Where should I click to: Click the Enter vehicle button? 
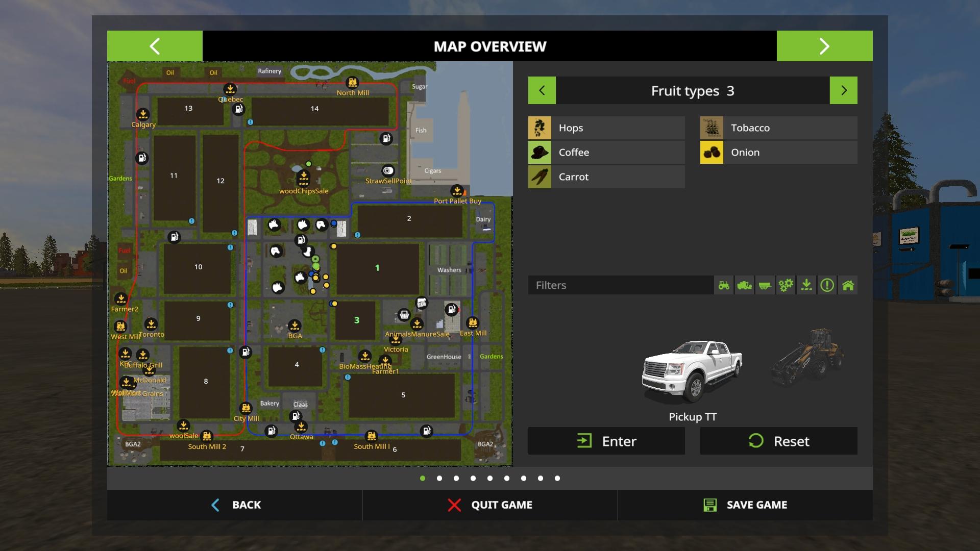pos(606,441)
